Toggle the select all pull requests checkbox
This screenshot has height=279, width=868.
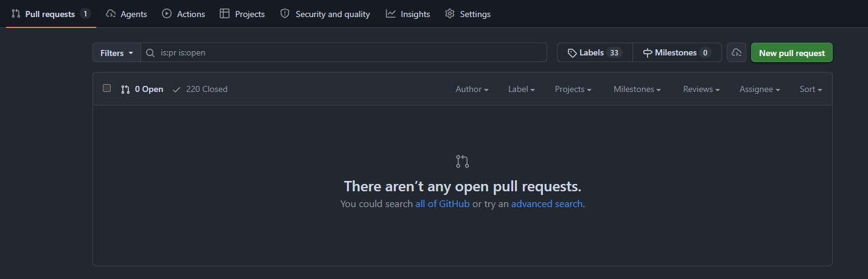(x=107, y=88)
